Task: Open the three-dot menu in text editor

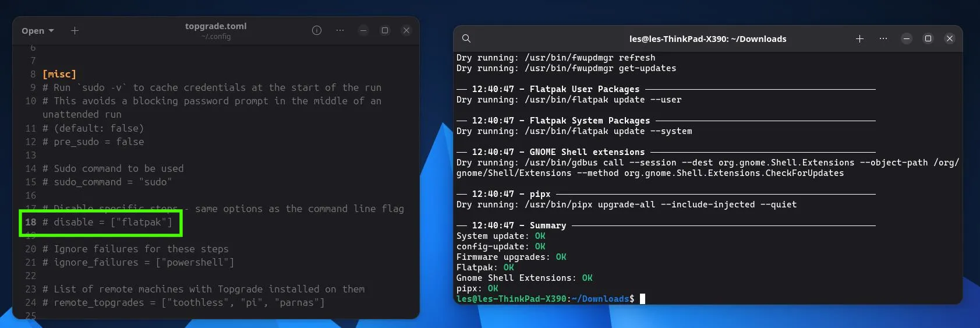Action: (x=340, y=30)
